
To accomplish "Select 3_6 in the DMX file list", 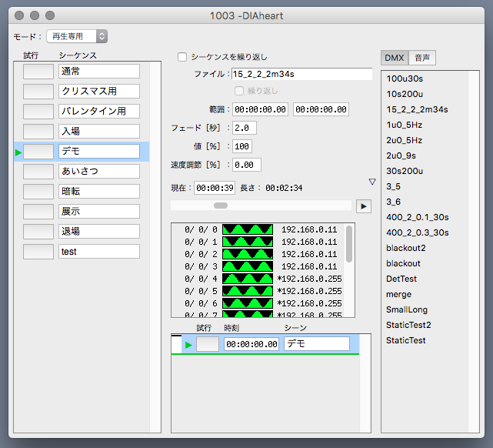I will click(393, 202).
